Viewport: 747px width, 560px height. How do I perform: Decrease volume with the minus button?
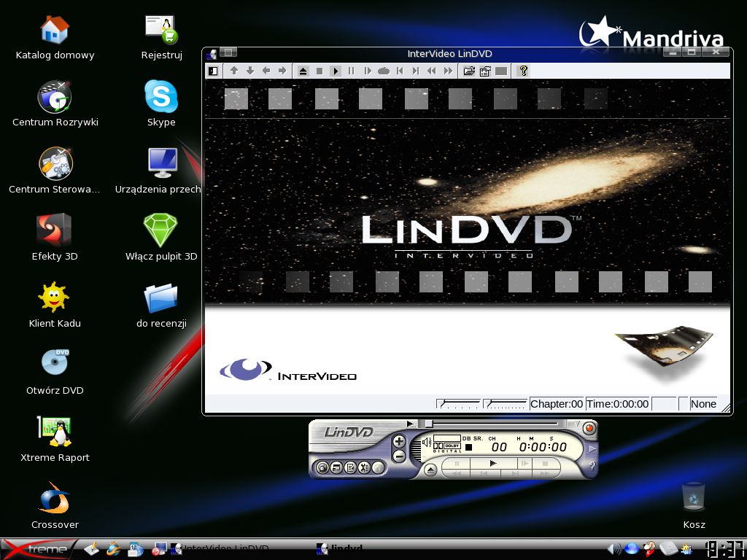click(399, 456)
